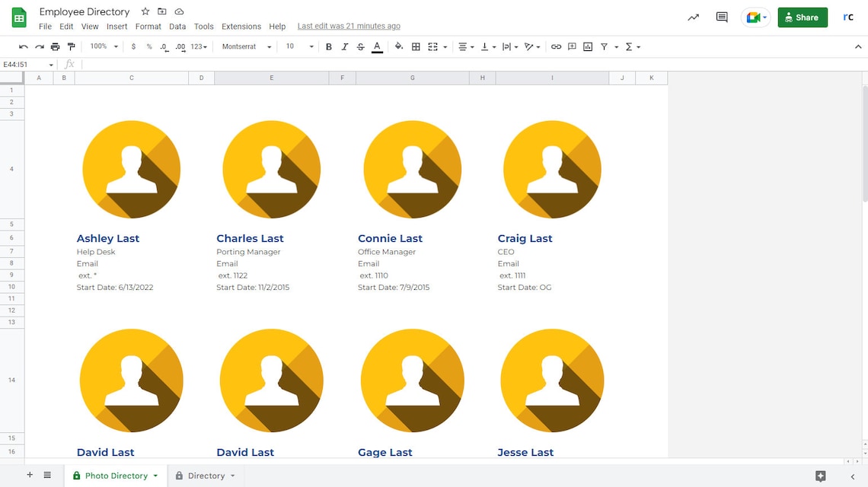The width and height of the screenshot is (868, 487).
Task: Open the Format menu
Action: [148, 26]
